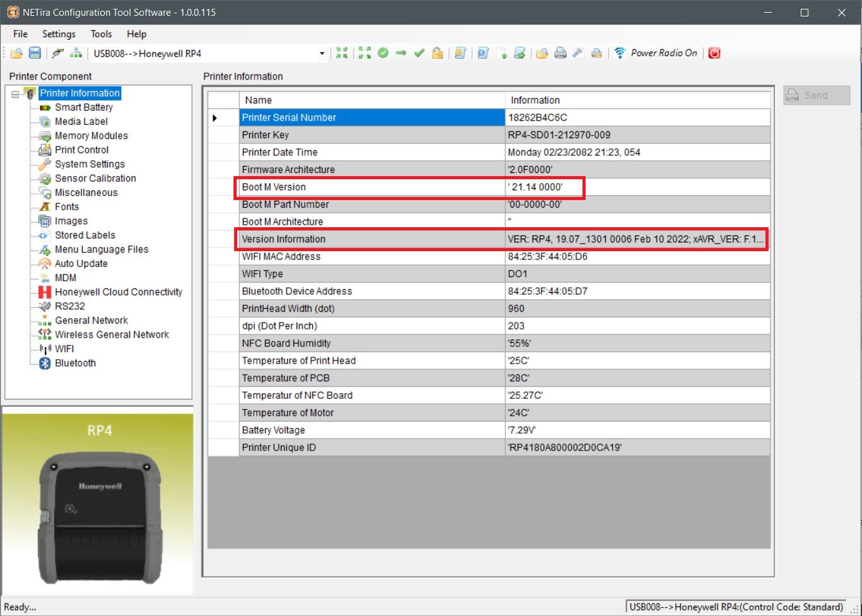
Task: Open the File menu
Action: click(x=20, y=34)
